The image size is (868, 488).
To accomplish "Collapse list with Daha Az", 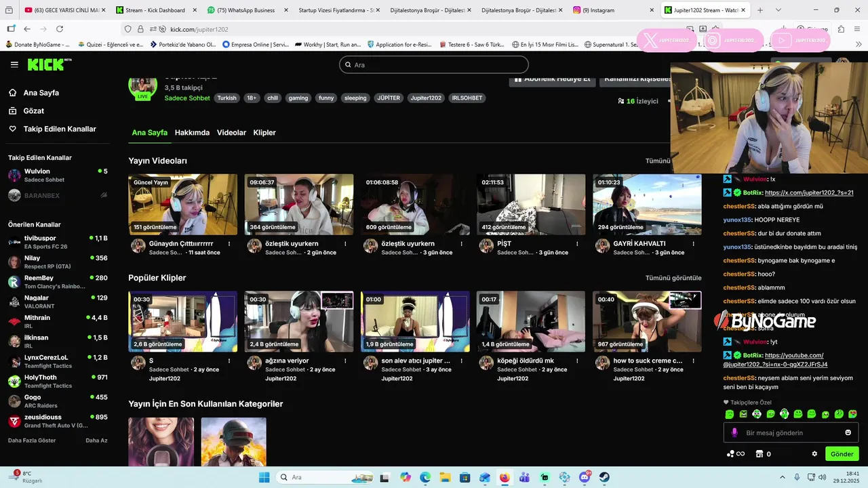I will [96, 441].
